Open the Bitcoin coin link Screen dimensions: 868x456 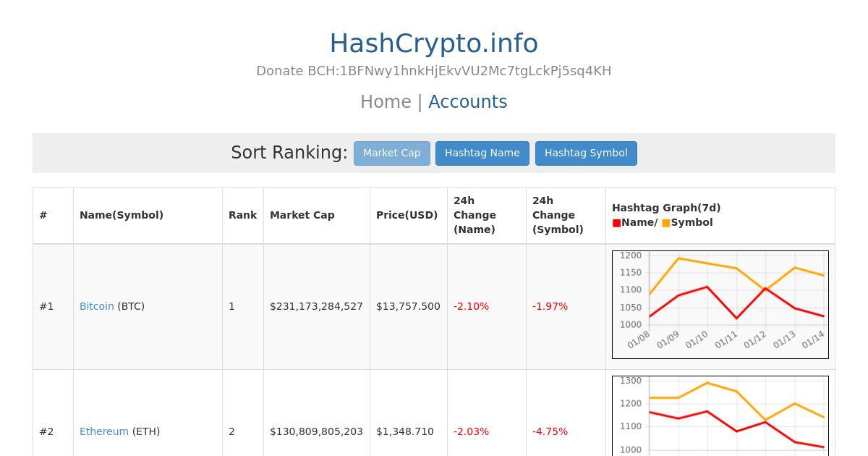click(x=97, y=307)
